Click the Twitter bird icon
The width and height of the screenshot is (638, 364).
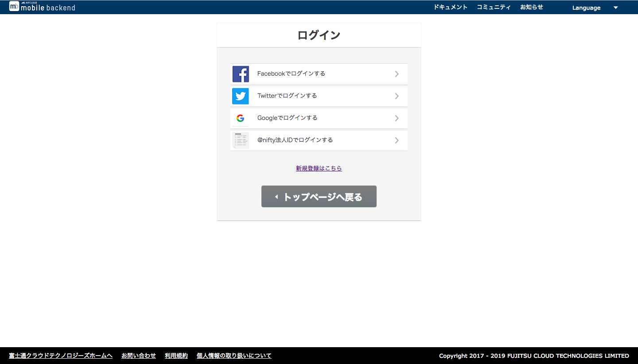241,96
